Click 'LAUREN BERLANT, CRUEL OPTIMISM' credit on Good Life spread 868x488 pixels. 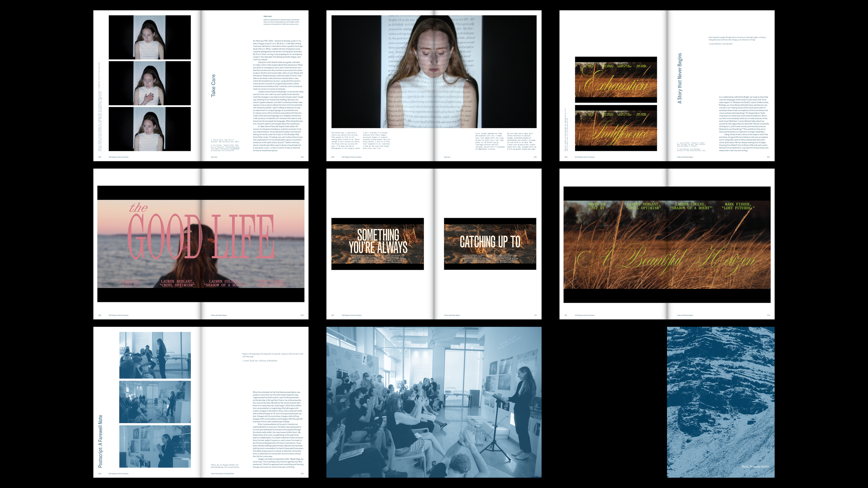177,283
